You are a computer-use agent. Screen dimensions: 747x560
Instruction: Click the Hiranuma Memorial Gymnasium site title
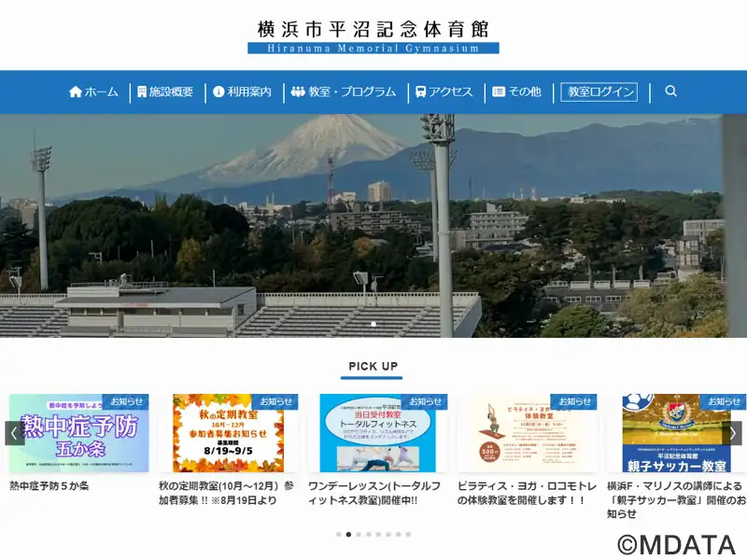(373, 37)
